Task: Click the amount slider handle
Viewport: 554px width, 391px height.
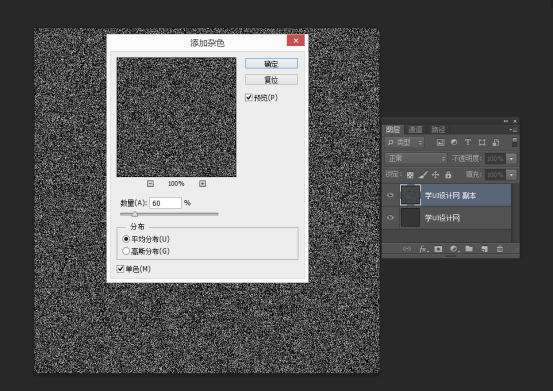Action: pos(134,214)
